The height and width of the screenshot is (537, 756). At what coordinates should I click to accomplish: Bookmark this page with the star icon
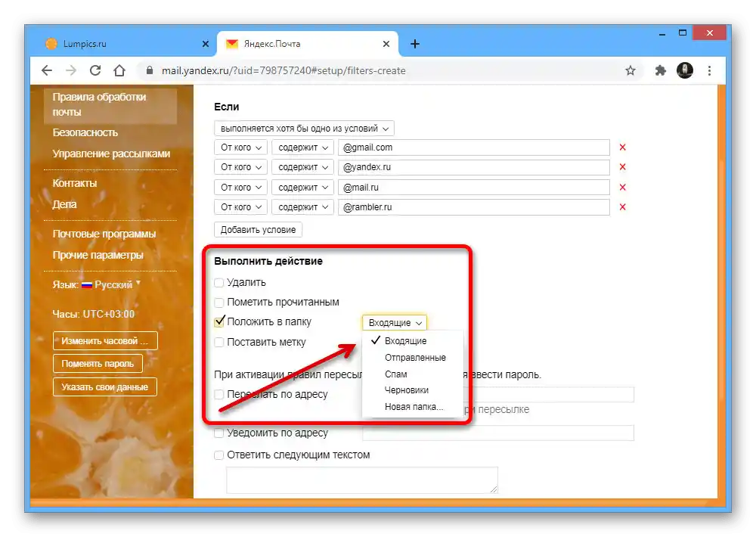pyautogui.click(x=631, y=70)
